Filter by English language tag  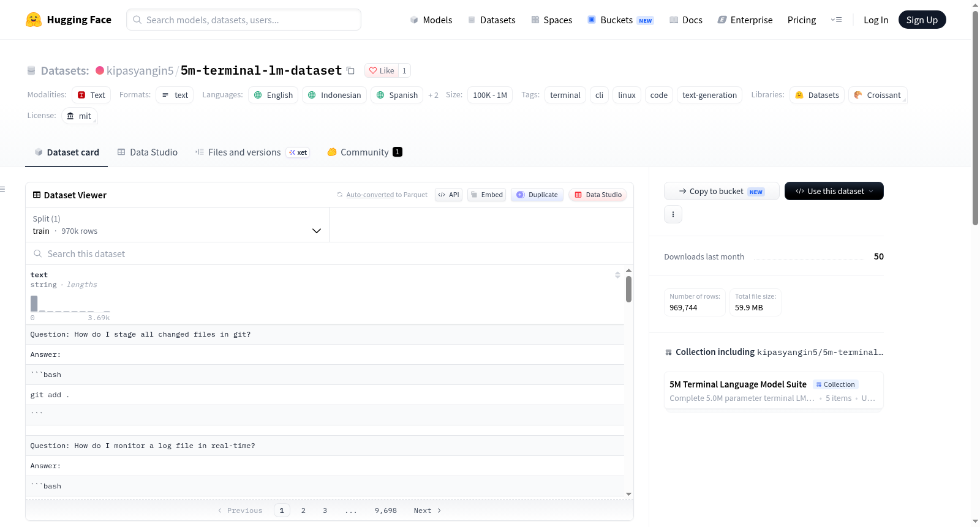point(273,95)
